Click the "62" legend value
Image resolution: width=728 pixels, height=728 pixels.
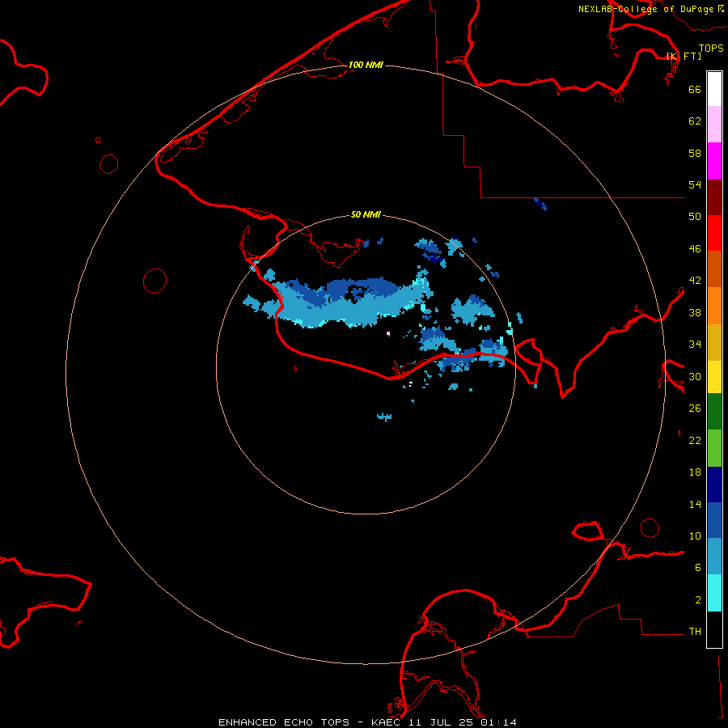[695, 121]
